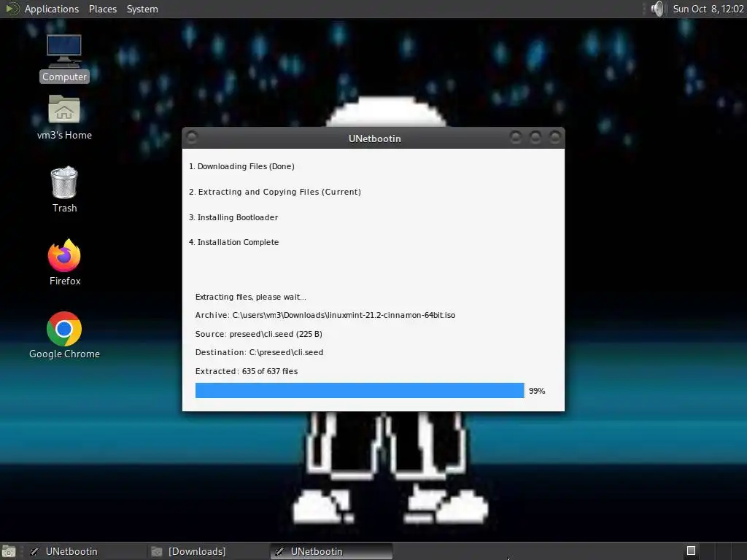Click the blue extraction progress bar
This screenshot has height=560, width=747.
(x=360, y=391)
